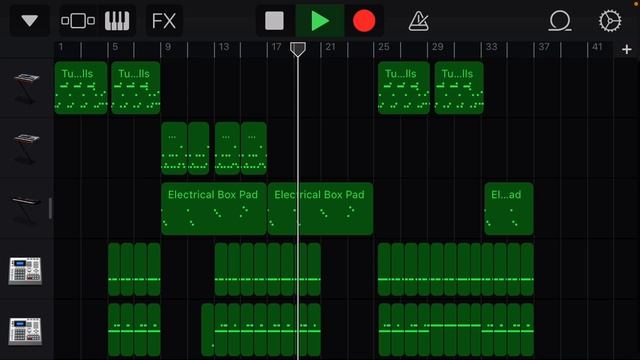The image size is (640, 360).
Task: Open the FX panel
Action: 164,20
